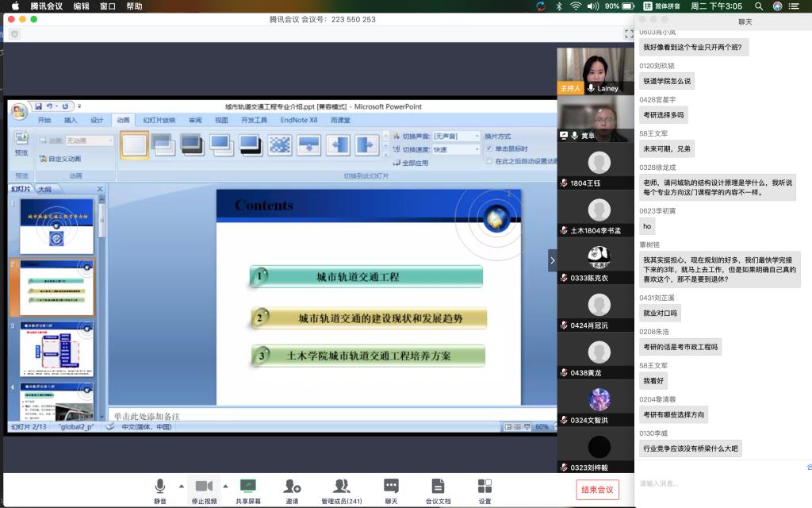
Task: Open the 帮助 menu in menu bar
Action: click(134, 6)
